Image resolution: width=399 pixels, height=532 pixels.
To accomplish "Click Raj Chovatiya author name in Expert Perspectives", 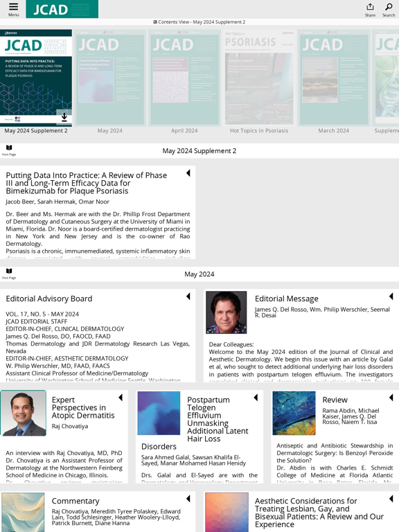I will (69, 426).
